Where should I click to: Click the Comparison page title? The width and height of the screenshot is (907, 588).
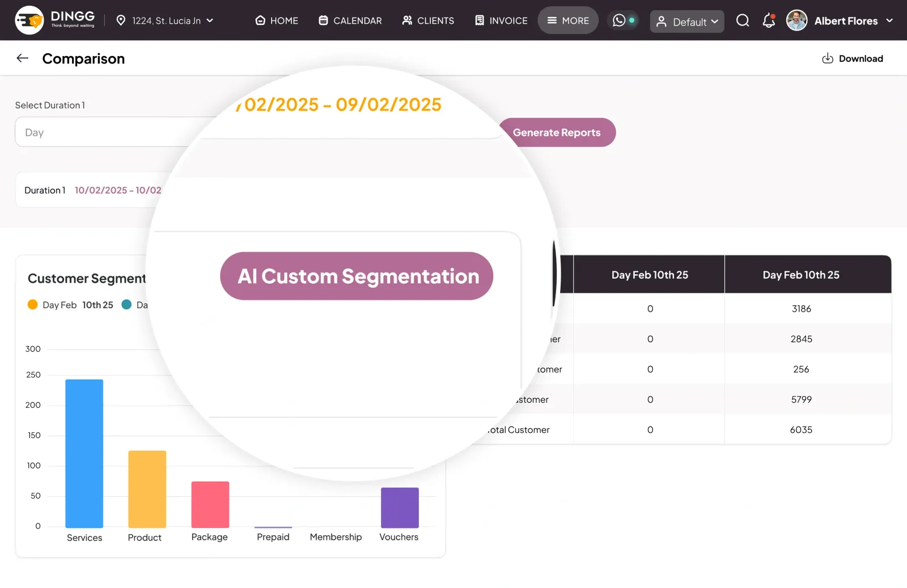(83, 58)
